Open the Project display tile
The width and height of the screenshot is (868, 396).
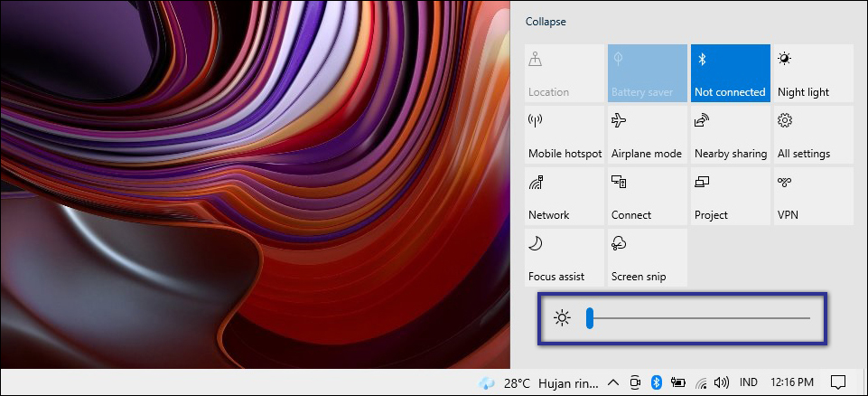point(730,196)
